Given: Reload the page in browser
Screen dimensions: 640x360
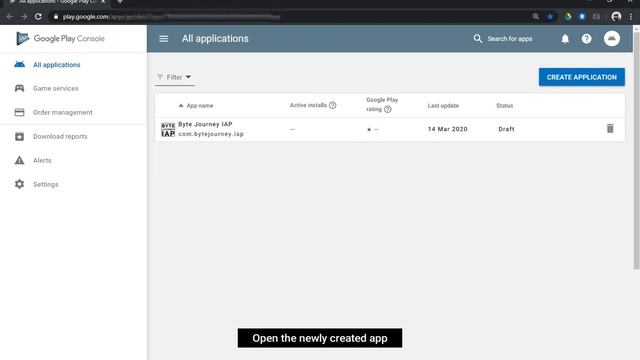Looking at the screenshot, I should pyautogui.click(x=38, y=17).
